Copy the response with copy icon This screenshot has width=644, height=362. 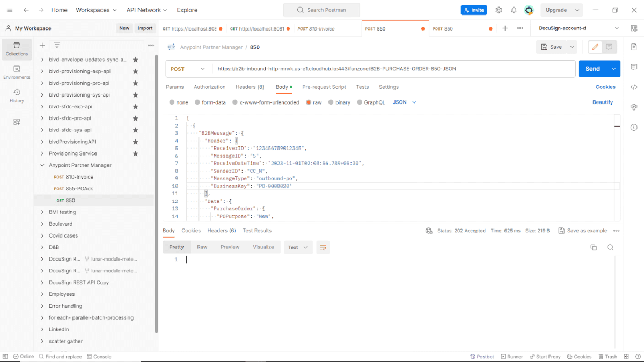click(x=594, y=247)
